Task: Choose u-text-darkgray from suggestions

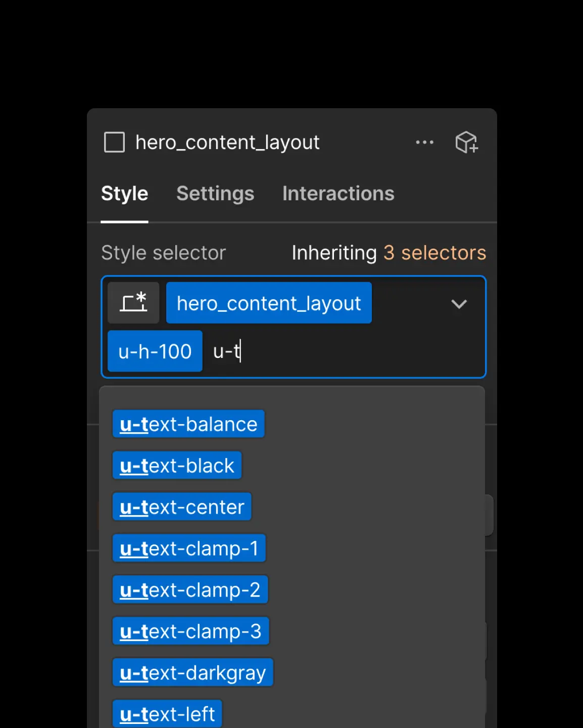Action: [x=192, y=672]
